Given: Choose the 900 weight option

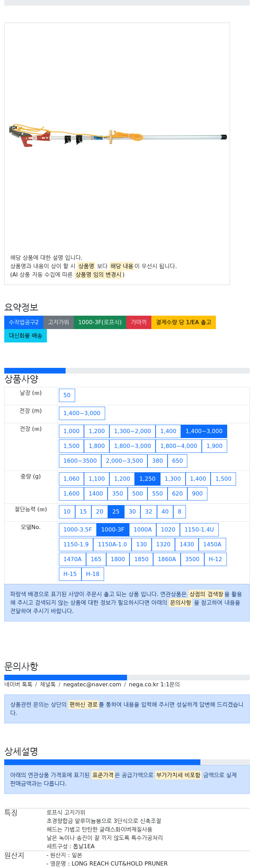Looking at the screenshot, I should 197,494.
